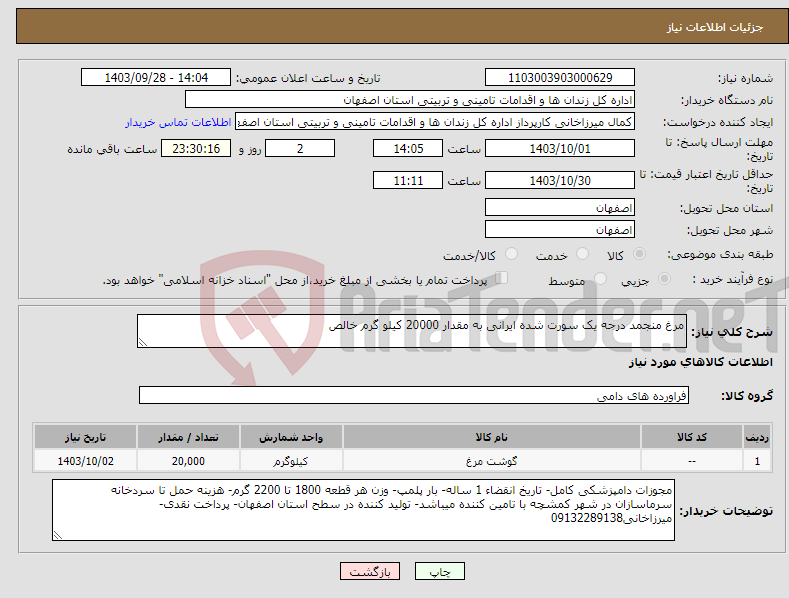This screenshot has width=789, height=598.
Task: Click the ردیف column header
Action: coord(757,437)
